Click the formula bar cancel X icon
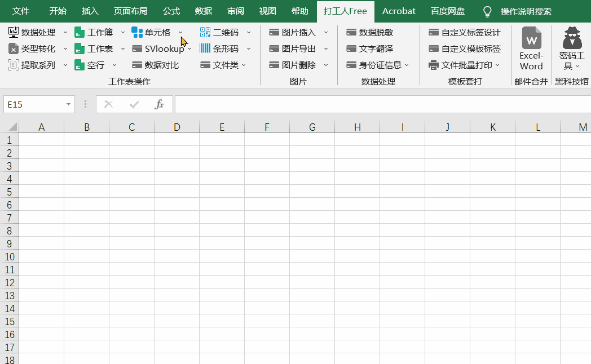 point(108,104)
